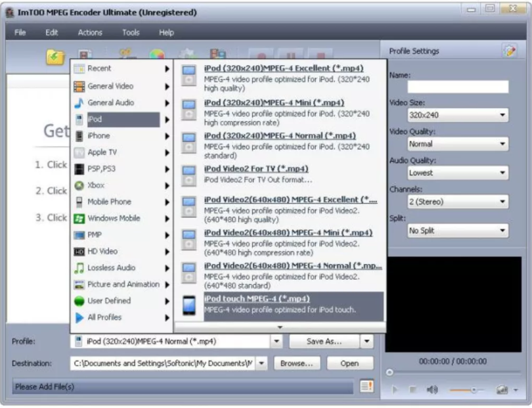Click the Browse... button
The width and height of the screenshot is (532, 408).
(297, 363)
